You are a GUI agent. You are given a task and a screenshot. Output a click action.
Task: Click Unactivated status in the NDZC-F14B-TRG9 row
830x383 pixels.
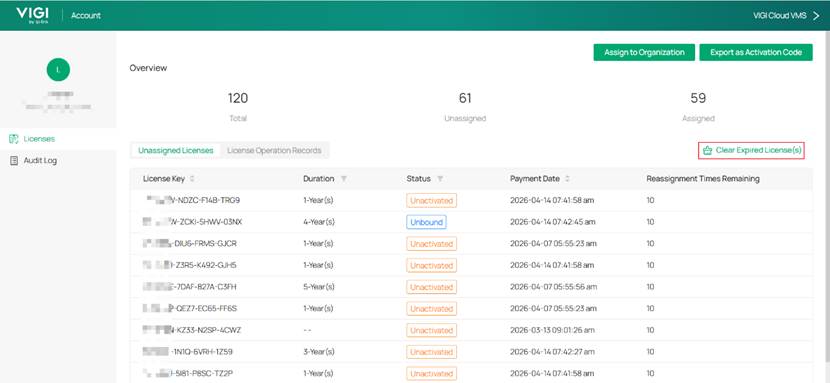coord(431,200)
